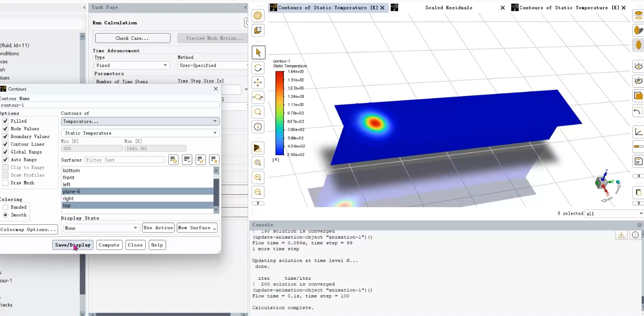Image resolution: width=644 pixels, height=316 pixels.
Task: Click the wireframe sphere icon in graphics toolbar
Action: [258, 16]
